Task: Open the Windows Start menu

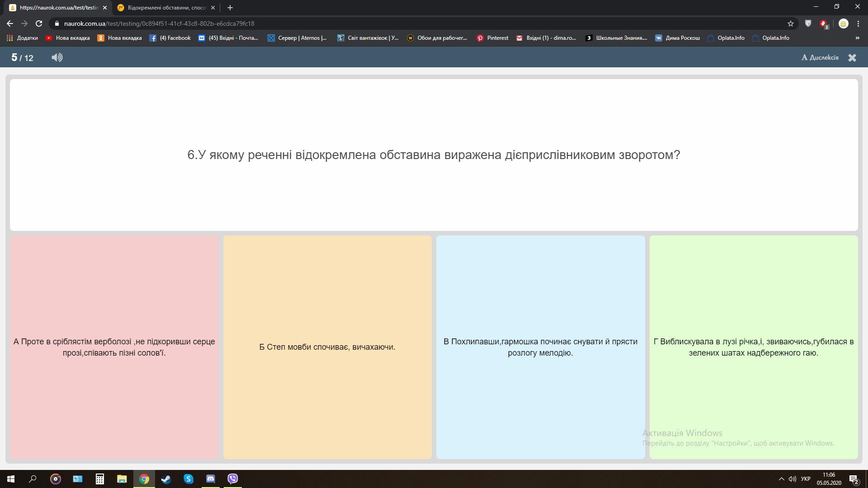Action: [x=11, y=479]
